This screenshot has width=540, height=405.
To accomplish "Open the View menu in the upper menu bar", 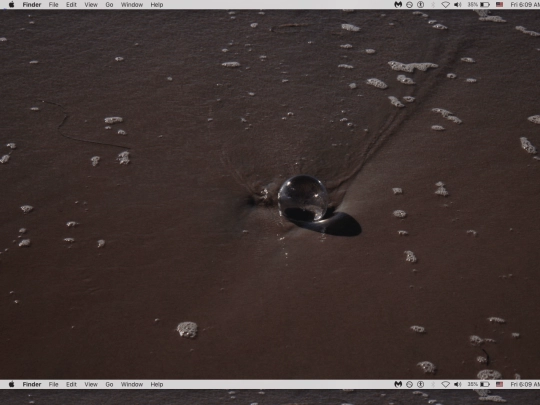I will click(91, 5).
